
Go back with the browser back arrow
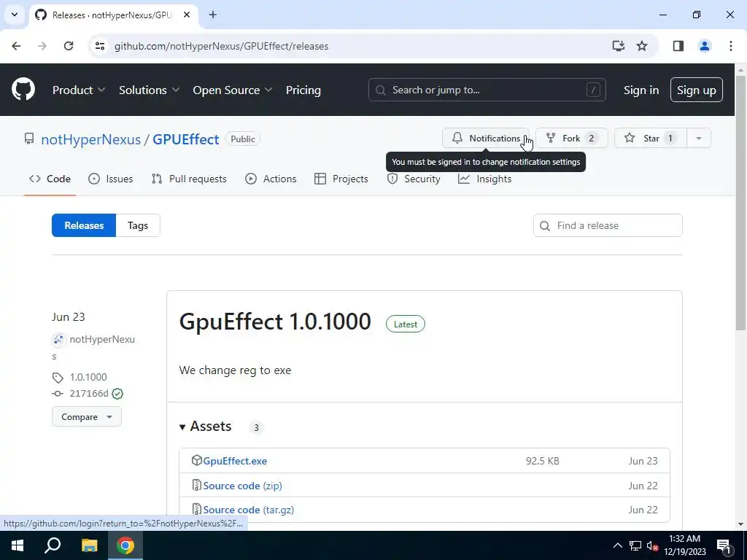16,46
